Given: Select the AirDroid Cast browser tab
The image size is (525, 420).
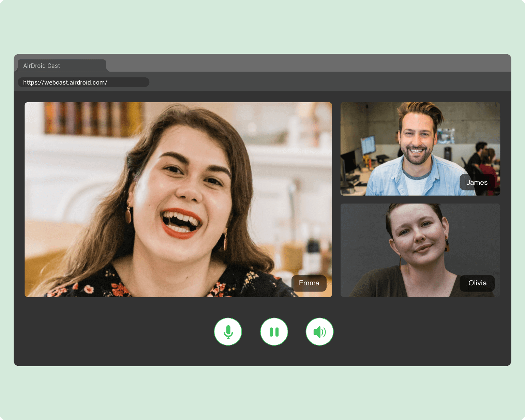Looking at the screenshot, I should [x=61, y=66].
